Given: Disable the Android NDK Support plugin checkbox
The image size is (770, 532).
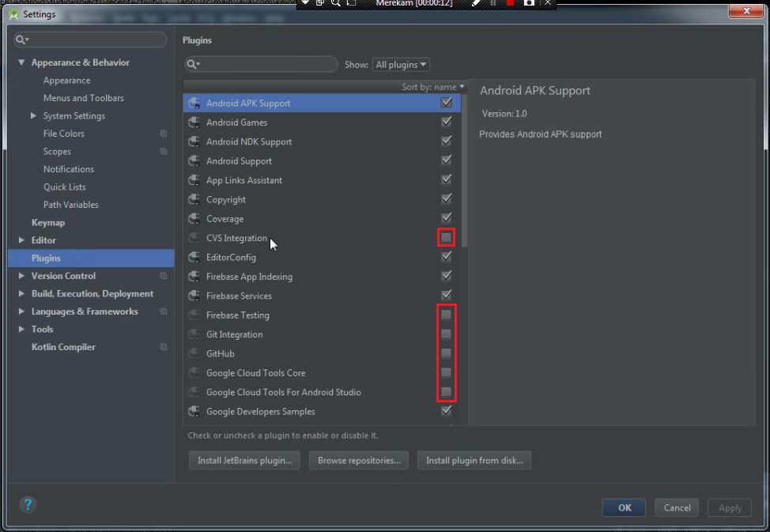Looking at the screenshot, I should click(x=447, y=141).
